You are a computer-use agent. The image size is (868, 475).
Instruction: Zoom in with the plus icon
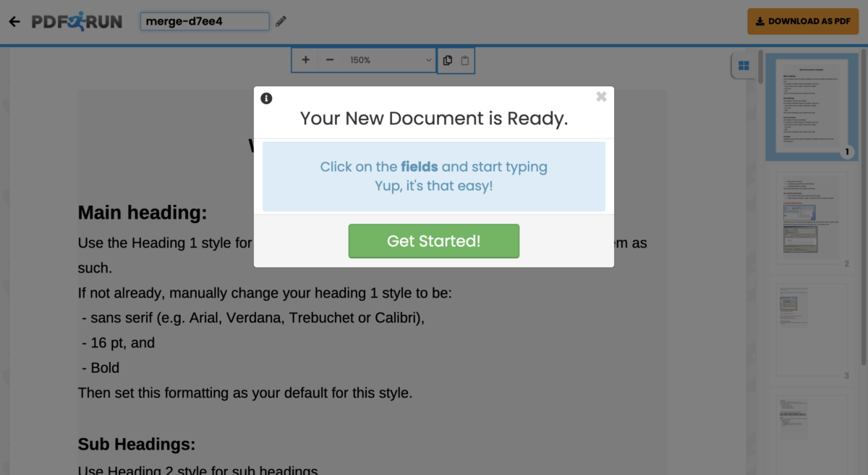[305, 60]
